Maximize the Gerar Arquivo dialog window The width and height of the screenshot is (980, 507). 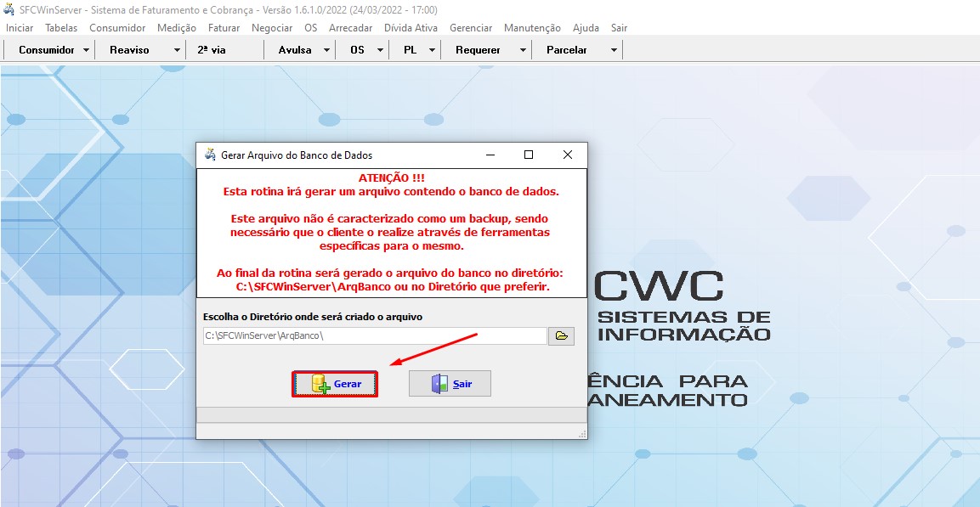529,155
